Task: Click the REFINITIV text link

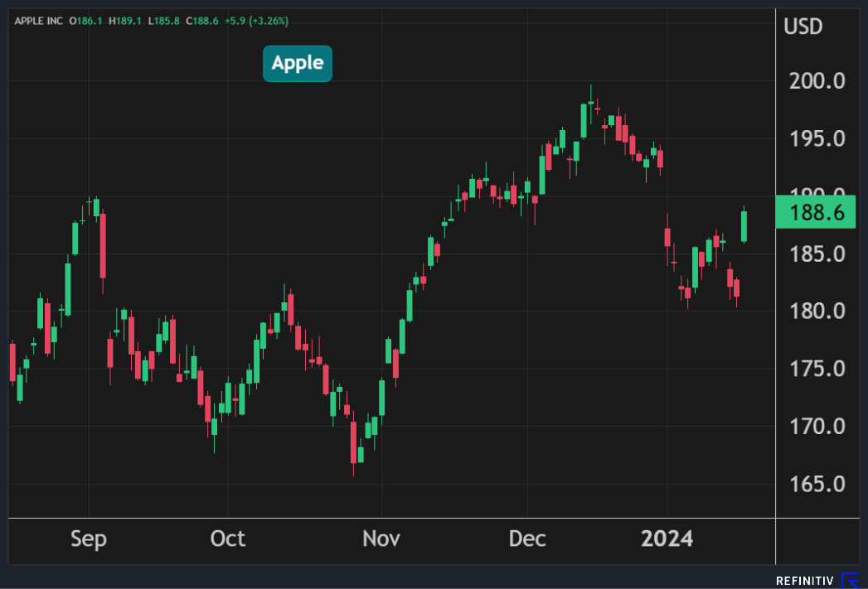Action: pyautogui.click(x=805, y=581)
